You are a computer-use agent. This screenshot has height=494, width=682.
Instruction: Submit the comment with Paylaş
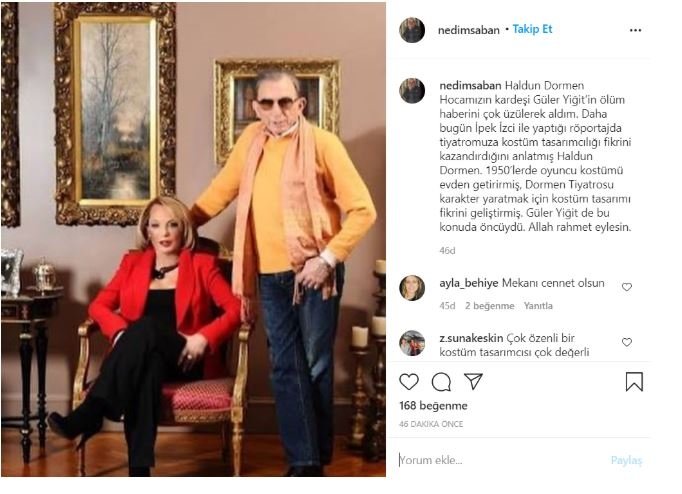[x=626, y=461]
